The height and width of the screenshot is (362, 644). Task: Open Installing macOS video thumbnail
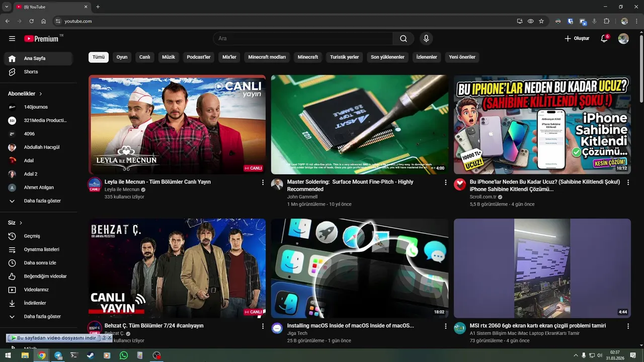[x=360, y=268]
